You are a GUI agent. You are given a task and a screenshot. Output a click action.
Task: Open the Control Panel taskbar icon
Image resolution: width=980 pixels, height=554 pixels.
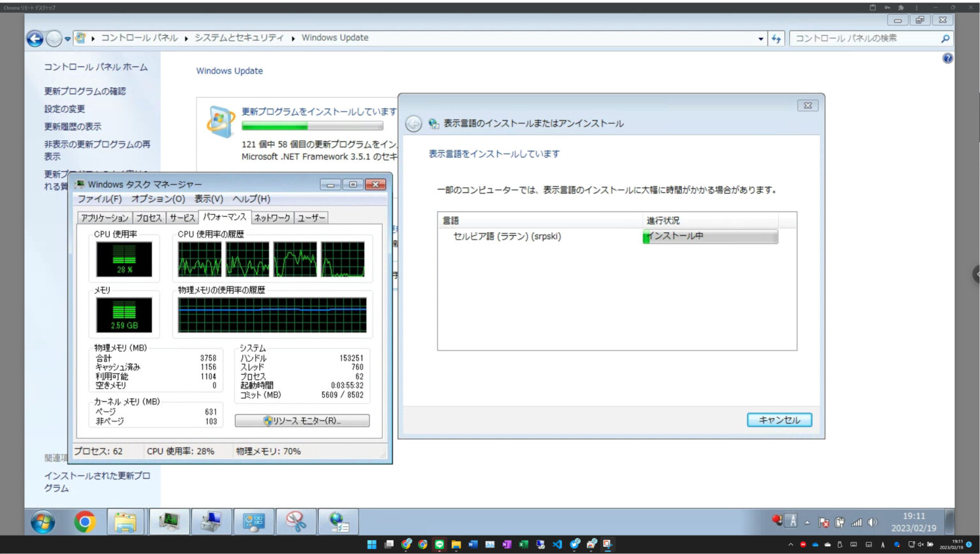coord(253,521)
